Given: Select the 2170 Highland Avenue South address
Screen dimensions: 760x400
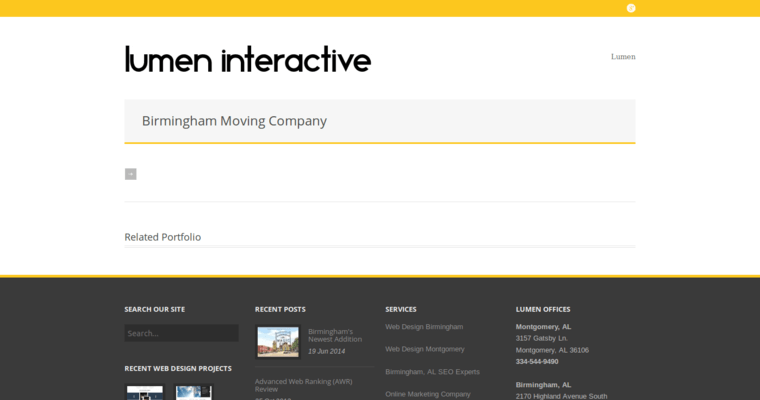Looking at the screenshot, I should (561, 396).
